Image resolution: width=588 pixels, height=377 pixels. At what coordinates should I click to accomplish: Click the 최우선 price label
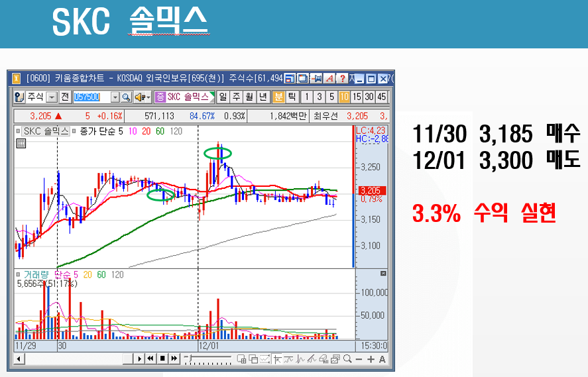(x=325, y=116)
